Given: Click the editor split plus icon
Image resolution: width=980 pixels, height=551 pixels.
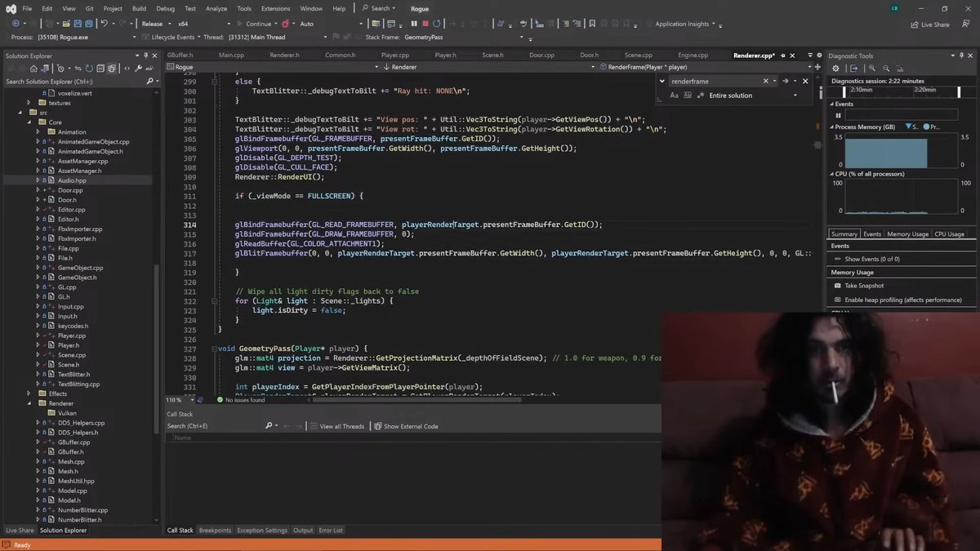Looking at the screenshot, I should point(817,67).
